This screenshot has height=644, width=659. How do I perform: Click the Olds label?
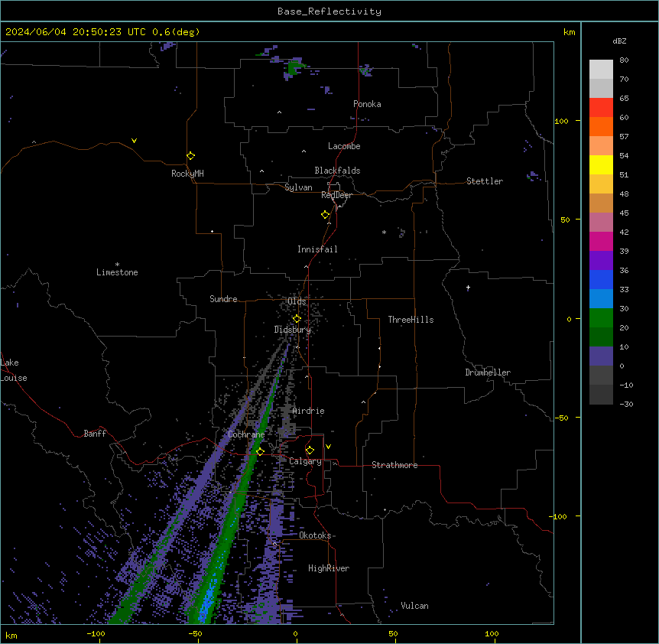(297, 301)
